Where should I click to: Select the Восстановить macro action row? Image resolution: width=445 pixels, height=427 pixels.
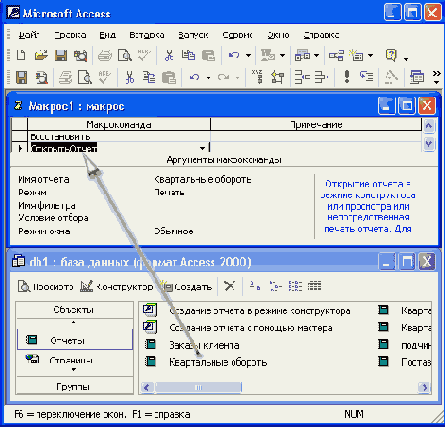click(x=119, y=137)
